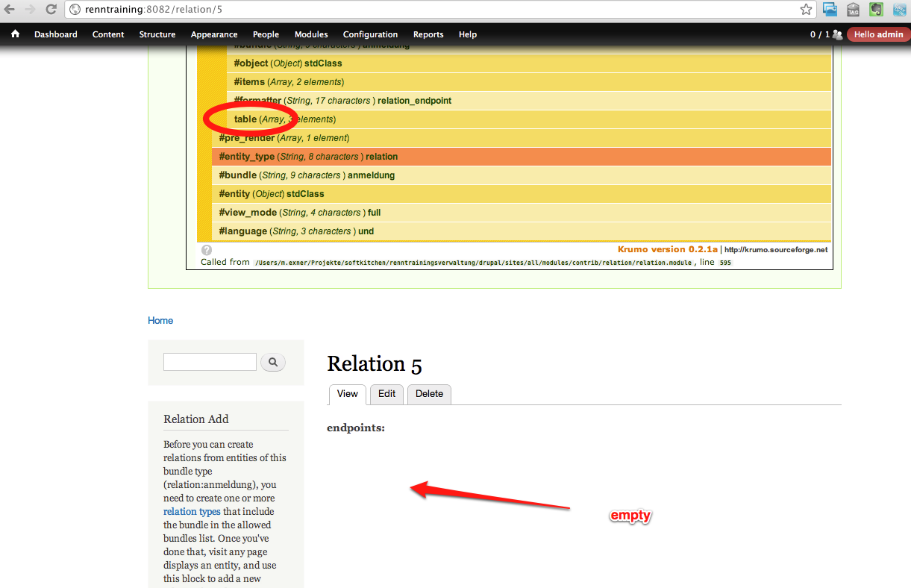This screenshot has height=588, width=911.
Task: Select the #language und row
Action: pos(522,231)
